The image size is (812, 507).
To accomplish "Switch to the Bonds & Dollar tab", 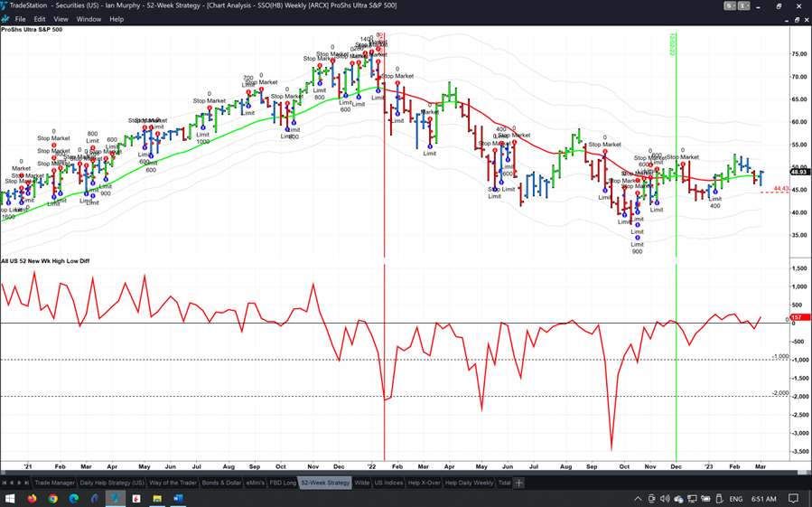I will (222, 483).
